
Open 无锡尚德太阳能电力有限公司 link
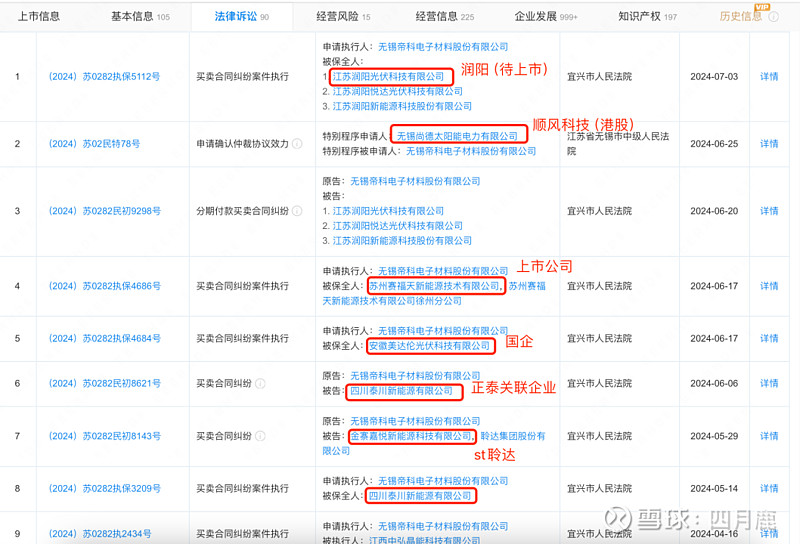pos(457,136)
